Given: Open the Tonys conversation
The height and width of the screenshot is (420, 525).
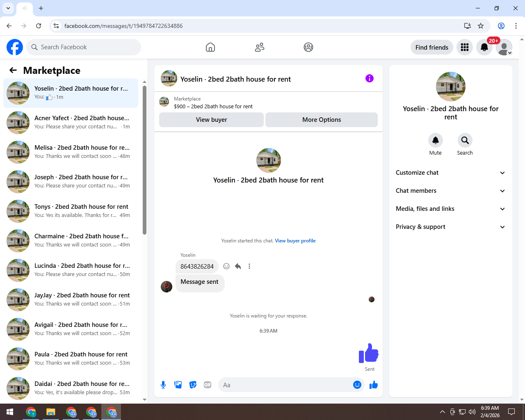Looking at the screenshot, I should tap(71, 211).
